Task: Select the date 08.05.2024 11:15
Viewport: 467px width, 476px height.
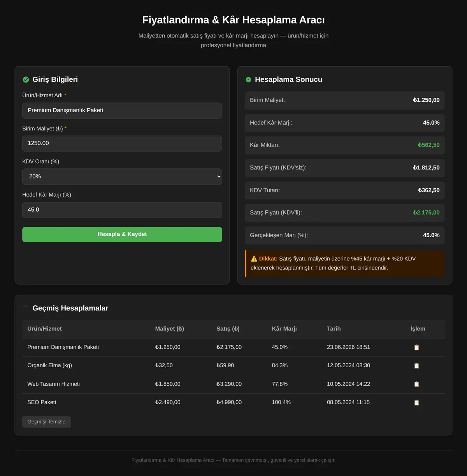Action: click(348, 402)
